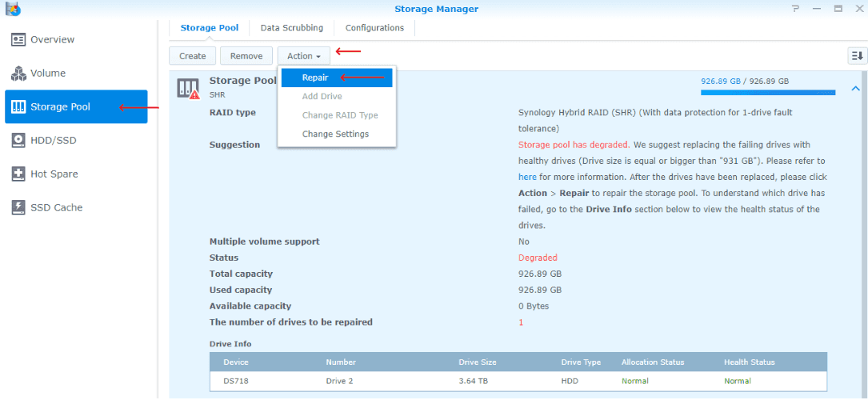Screen dimensions: 868x404
Task: Click the "Drive 2" cell
Action: pos(339,381)
